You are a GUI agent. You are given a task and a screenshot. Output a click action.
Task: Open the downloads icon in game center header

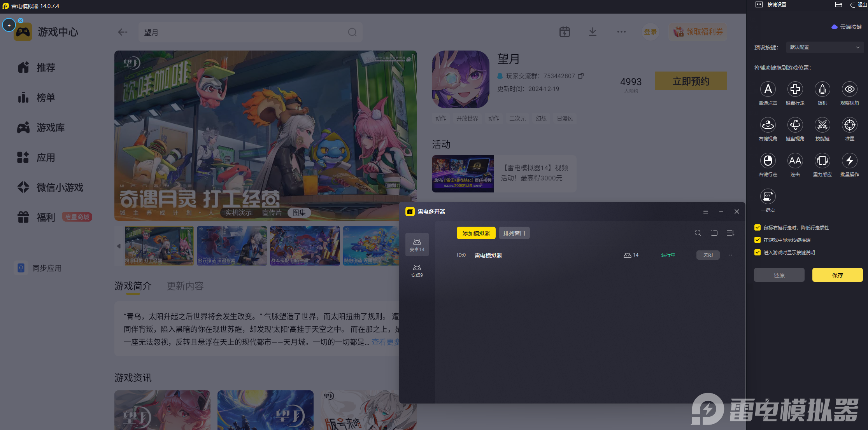tap(593, 32)
